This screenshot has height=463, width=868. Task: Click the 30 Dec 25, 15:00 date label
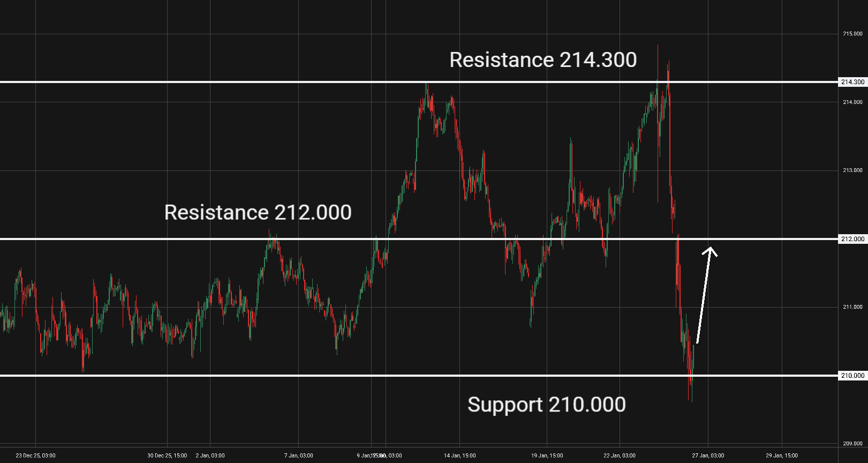(167, 455)
